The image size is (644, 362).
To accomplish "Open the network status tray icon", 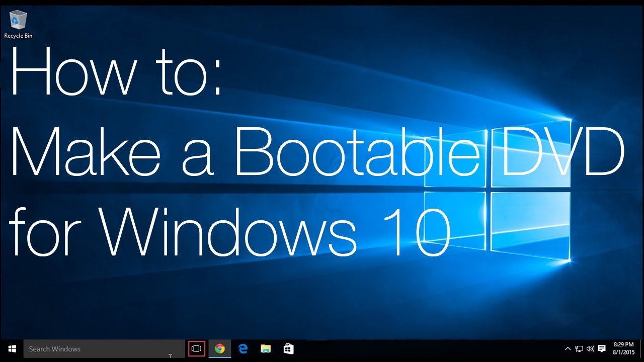I will tap(579, 348).
